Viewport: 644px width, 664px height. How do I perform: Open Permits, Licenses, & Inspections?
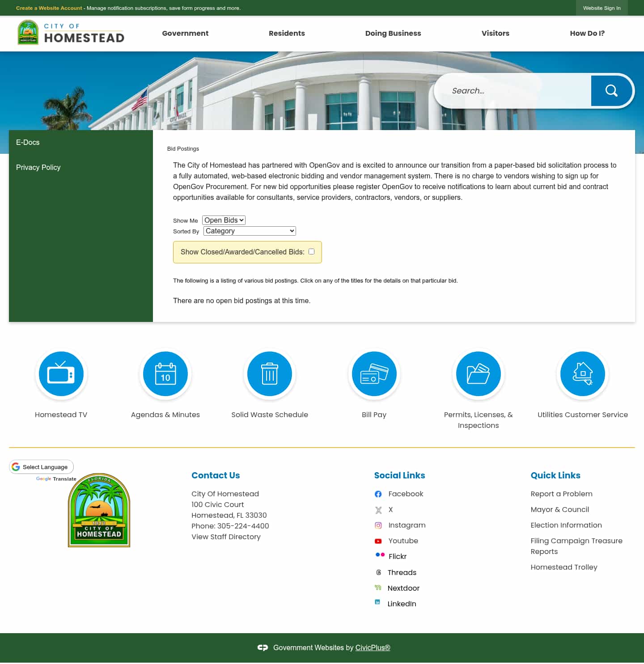coord(478,374)
